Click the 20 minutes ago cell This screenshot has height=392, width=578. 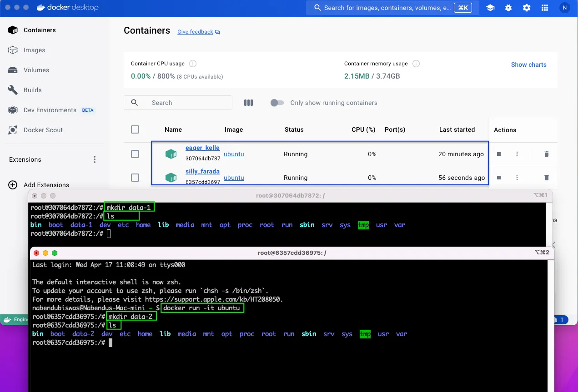(x=461, y=154)
